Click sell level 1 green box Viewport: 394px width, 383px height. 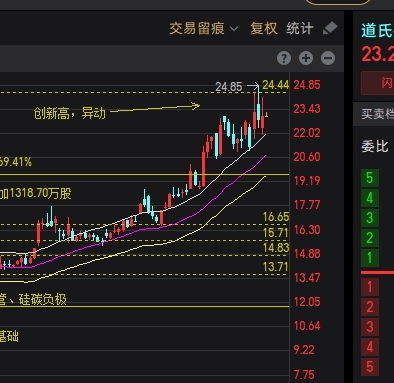(370, 258)
